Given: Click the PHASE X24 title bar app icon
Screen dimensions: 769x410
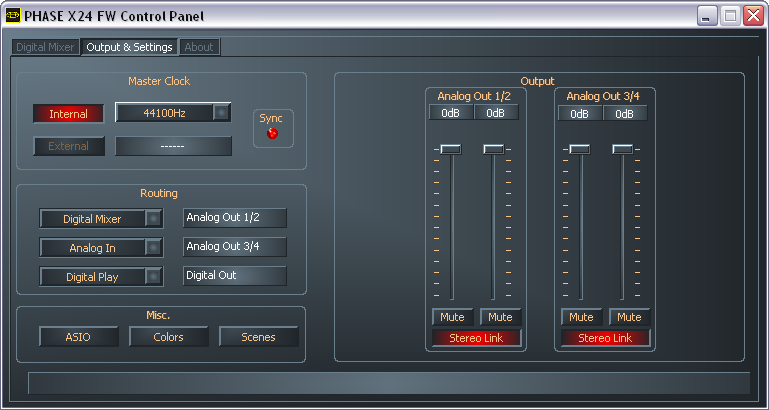Looking at the screenshot, I should coord(12,16).
